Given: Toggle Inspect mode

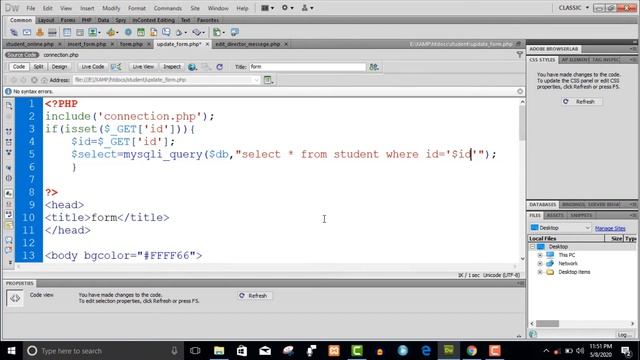Looking at the screenshot, I should tap(172, 67).
